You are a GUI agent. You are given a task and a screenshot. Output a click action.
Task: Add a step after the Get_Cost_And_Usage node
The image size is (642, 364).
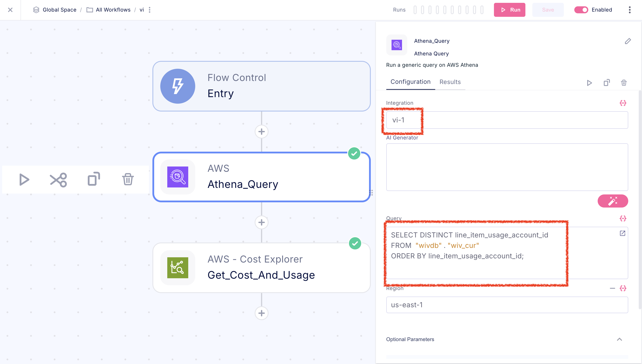(x=261, y=313)
